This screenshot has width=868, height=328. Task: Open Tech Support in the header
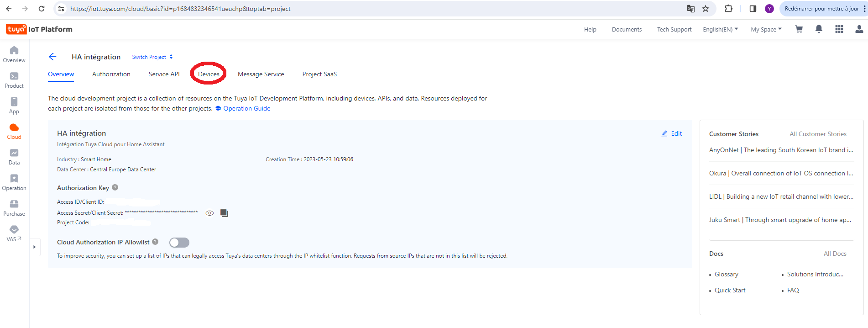click(x=675, y=29)
